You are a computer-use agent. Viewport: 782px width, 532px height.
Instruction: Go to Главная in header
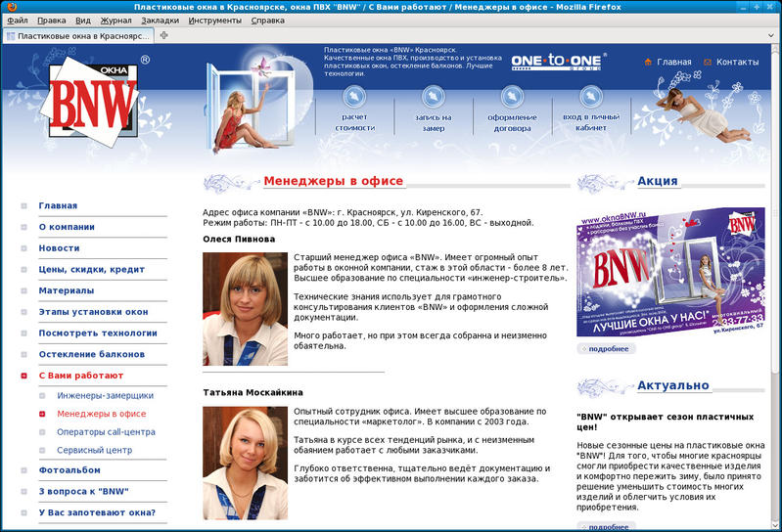[673, 63]
